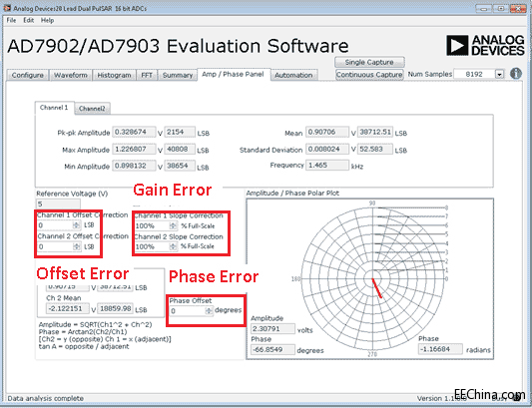Click the Pk-pk Amplitude volts value 0.328674
The image size is (532, 408).
(x=135, y=132)
